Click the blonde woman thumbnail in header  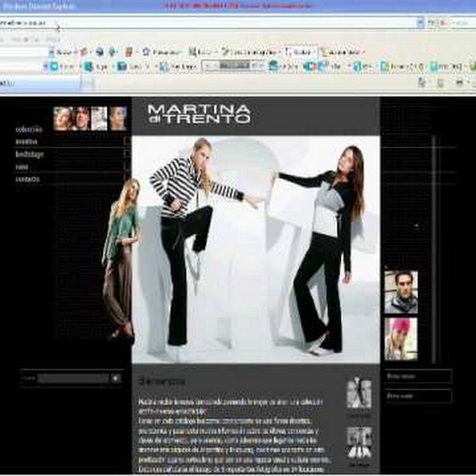coord(62,118)
